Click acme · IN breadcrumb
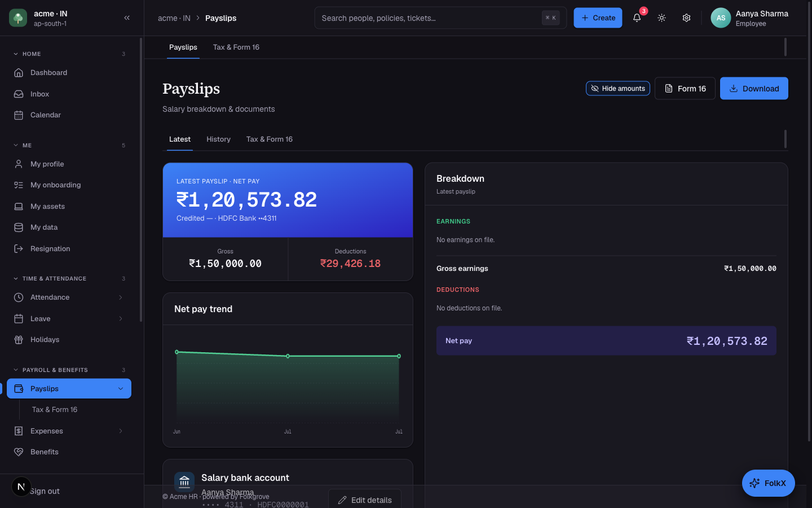This screenshot has width=812, height=508. click(x=174, y=18)
